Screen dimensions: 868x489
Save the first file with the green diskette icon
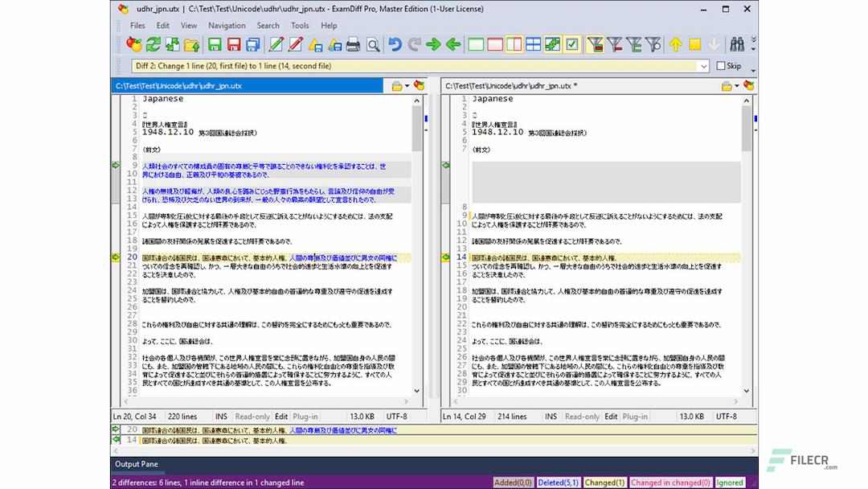tap(214, 45)
